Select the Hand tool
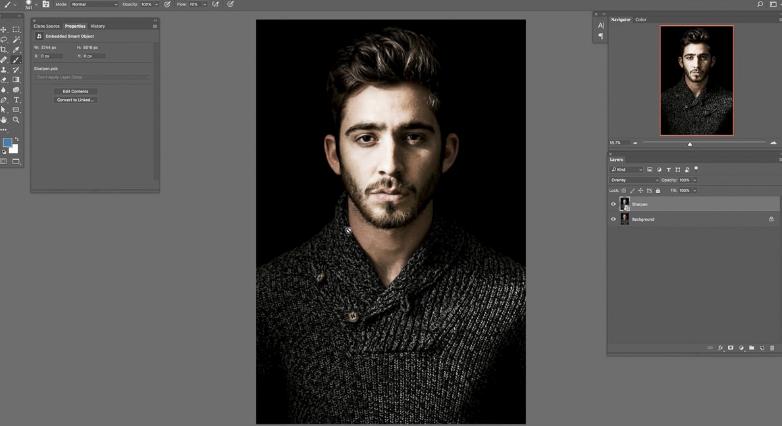This screenshot has width=782, height=426. tap(4, 120)
